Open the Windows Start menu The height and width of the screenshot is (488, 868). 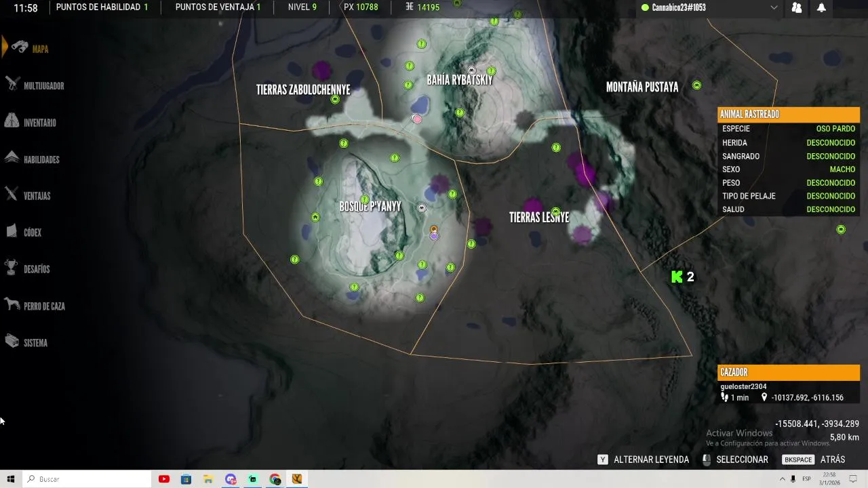coord(11,479)
